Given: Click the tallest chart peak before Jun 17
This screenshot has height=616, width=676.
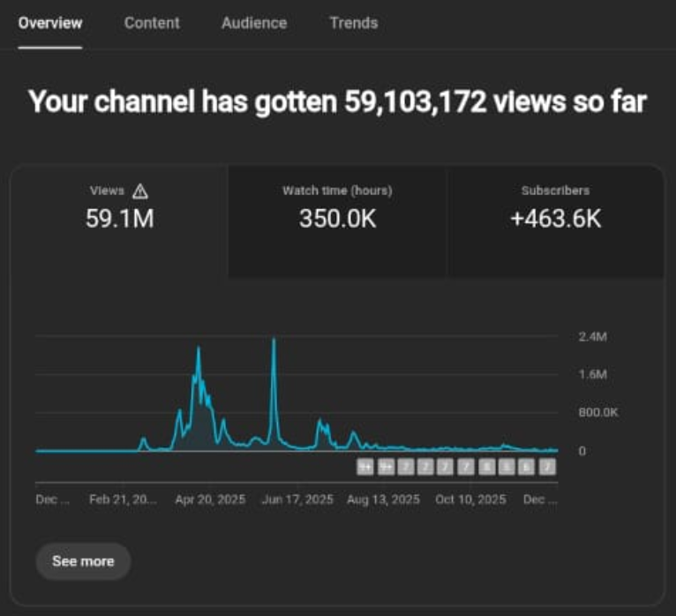Looking at the screenshot, I should (x=274, y=340).
